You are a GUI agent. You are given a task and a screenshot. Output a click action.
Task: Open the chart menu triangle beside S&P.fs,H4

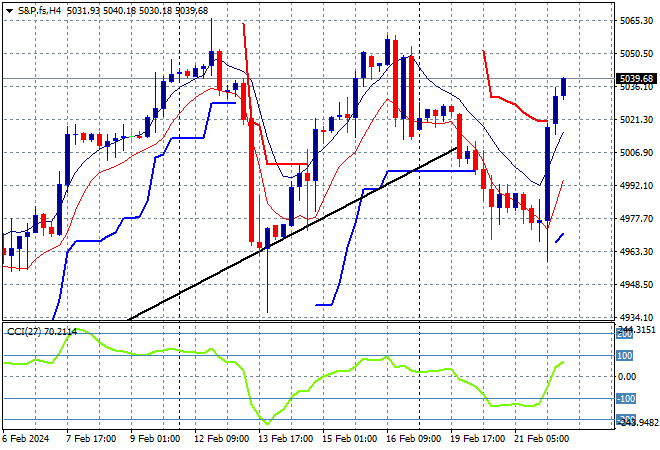[10, 10]
